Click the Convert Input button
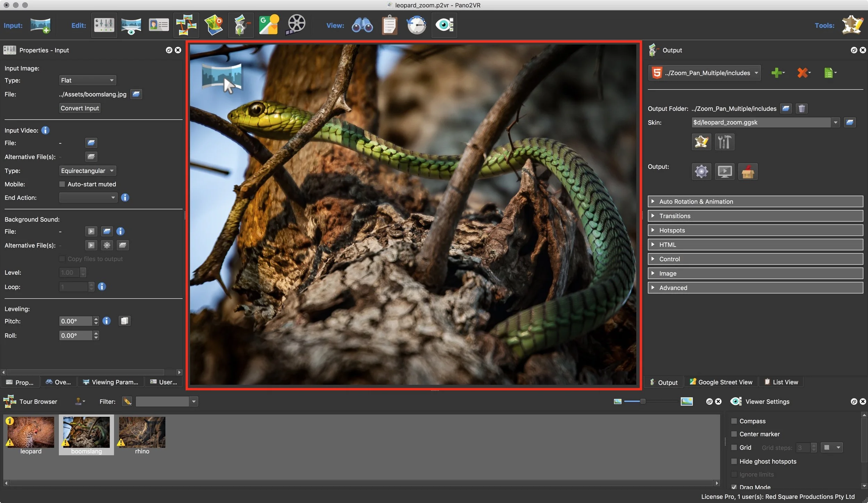The height and width of the screenshot is (503, 868). point(80,108)
